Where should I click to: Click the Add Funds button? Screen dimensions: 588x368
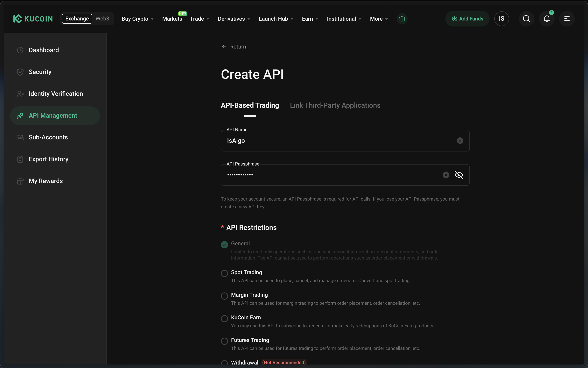pyautogui.click(x=467, y=19)
